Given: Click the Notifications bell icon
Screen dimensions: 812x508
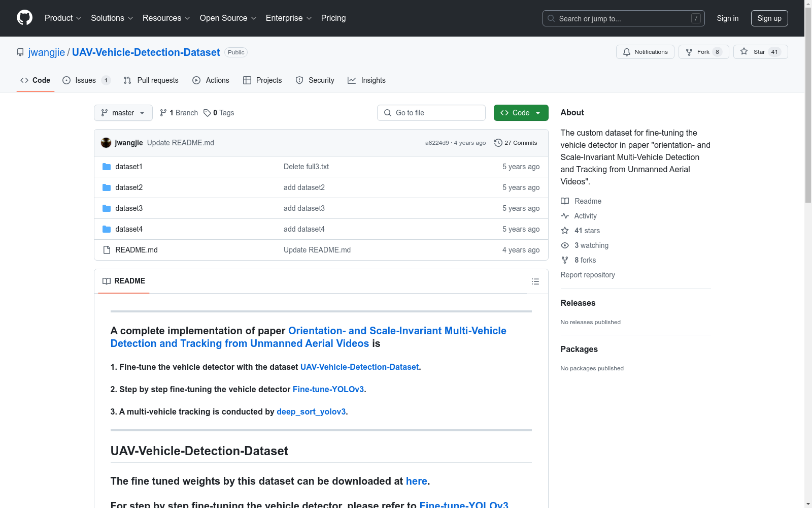Looking at the screenshot, I should [x=627, y=52].
